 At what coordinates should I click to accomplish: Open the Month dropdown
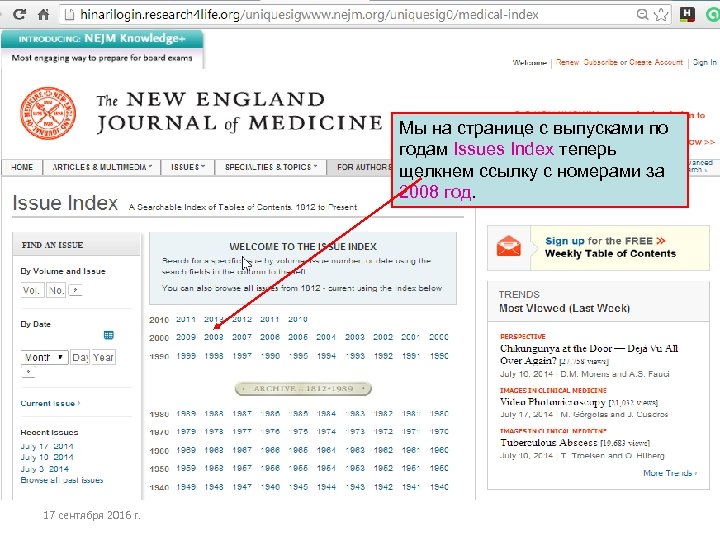tap(45, 357)
